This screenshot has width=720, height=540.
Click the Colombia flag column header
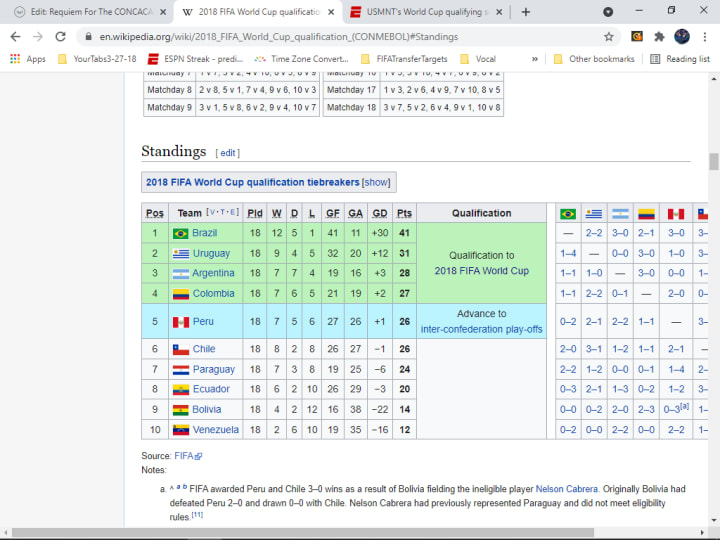click(x=646, y=214)
